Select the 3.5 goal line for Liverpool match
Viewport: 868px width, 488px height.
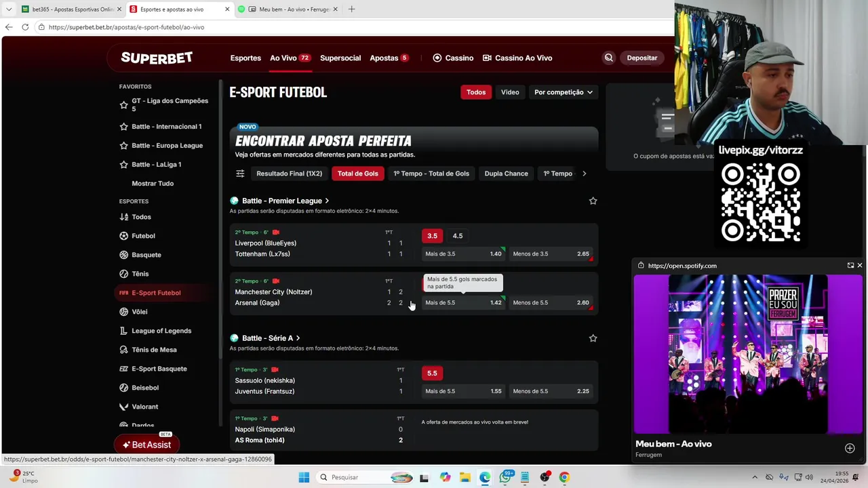pos(432,236)
